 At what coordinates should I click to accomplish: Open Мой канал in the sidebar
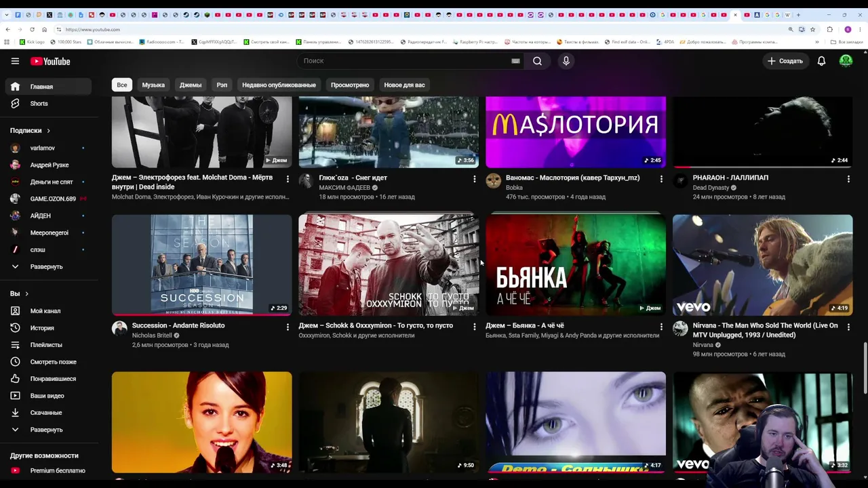48,311
